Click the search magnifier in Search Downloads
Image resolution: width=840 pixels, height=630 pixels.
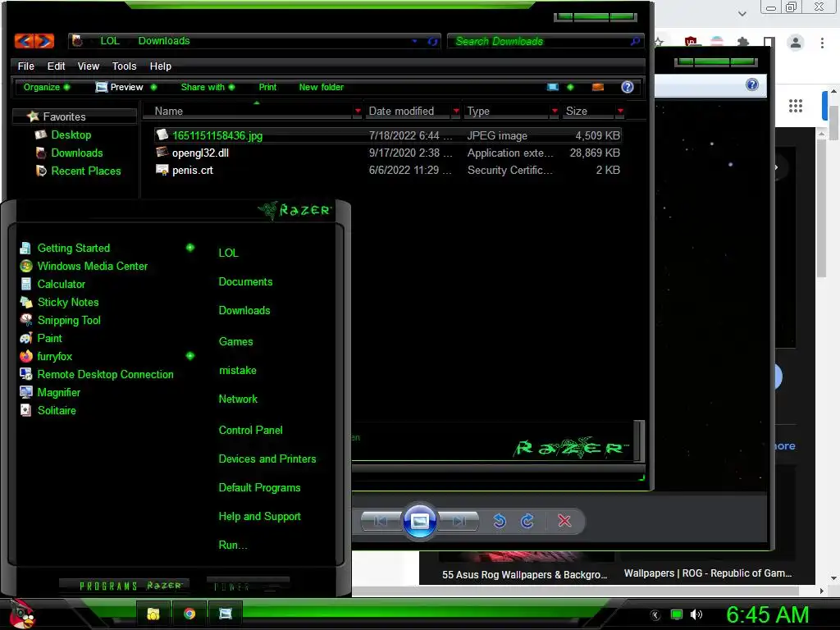(635, 41)
